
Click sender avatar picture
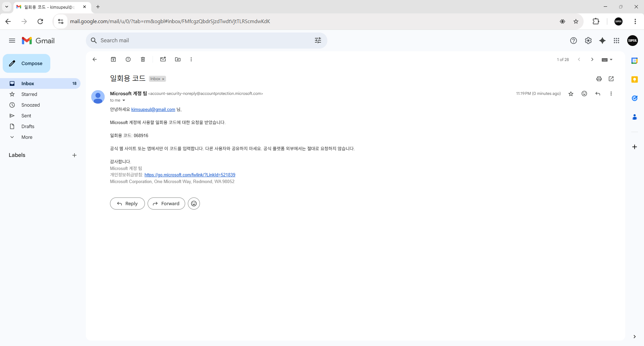[98, 97]
